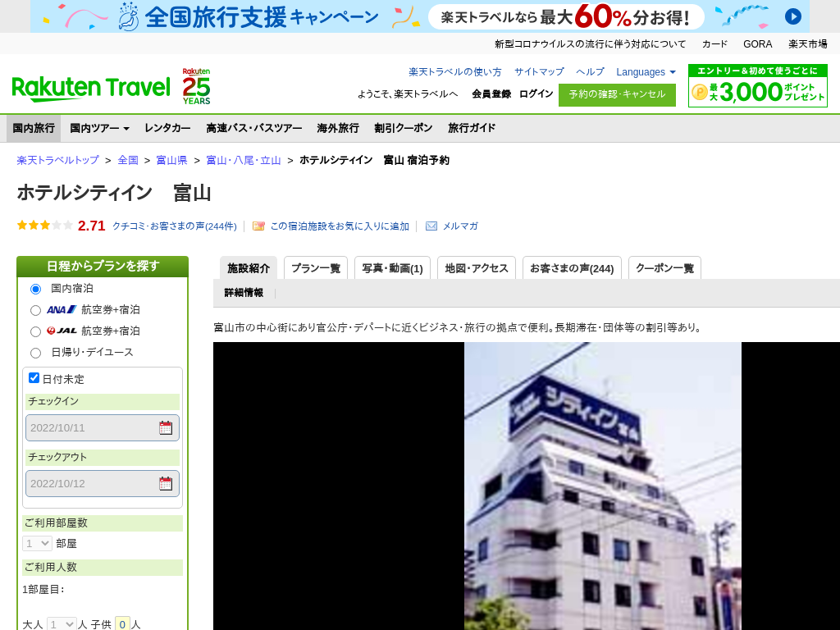Open 海外旅行 in the navigation bar

(x=337, y=128)
